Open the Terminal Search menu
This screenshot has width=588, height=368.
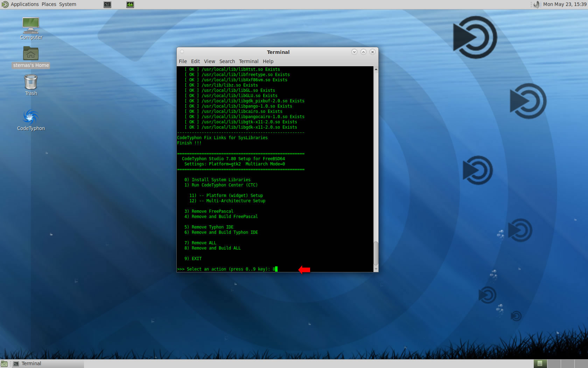[227, 61]
